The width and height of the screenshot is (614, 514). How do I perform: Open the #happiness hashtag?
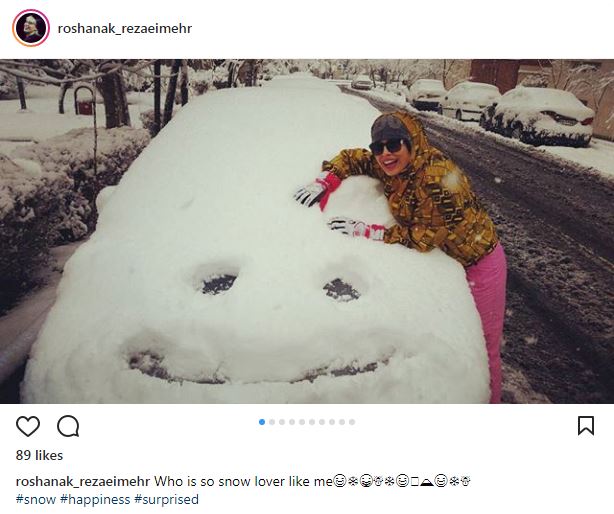95,500
